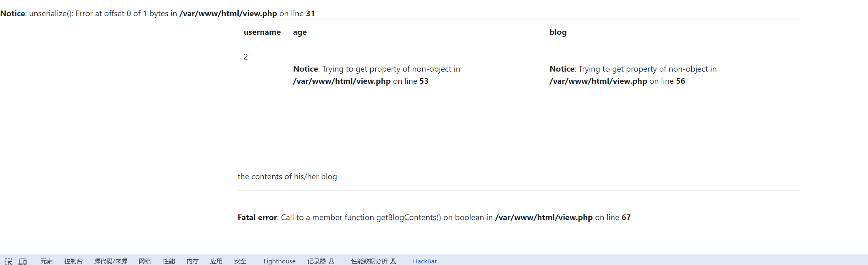The width and height of the screenshot is (868, 265).
Task: Open the 元素 (Elements) tab
Action: pos(47,261)
